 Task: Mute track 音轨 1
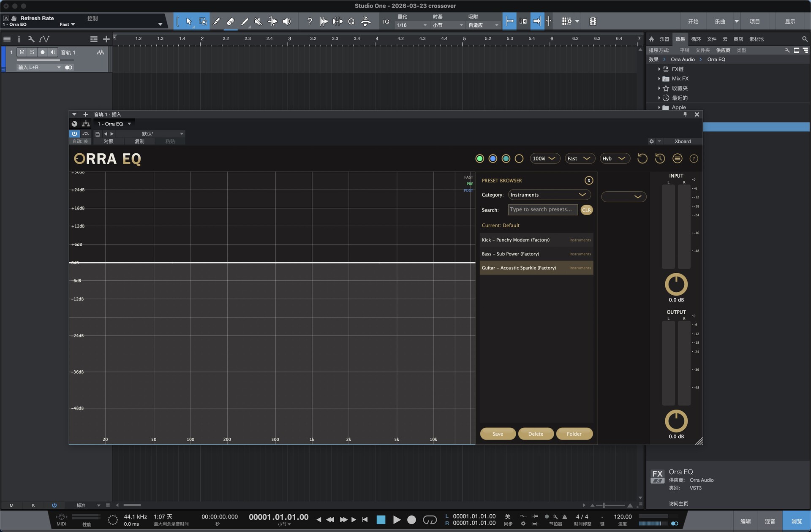pyautogui.click(x=22, y=52)
